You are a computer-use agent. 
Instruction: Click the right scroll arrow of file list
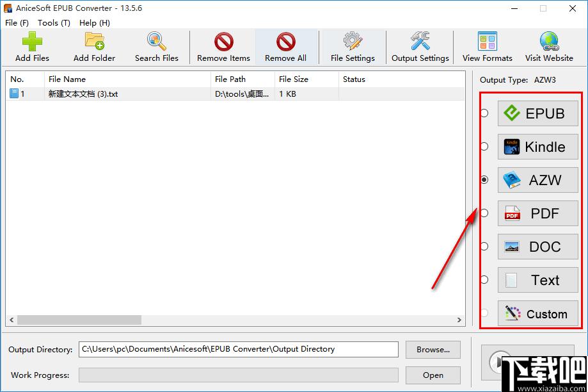[459, 320]
